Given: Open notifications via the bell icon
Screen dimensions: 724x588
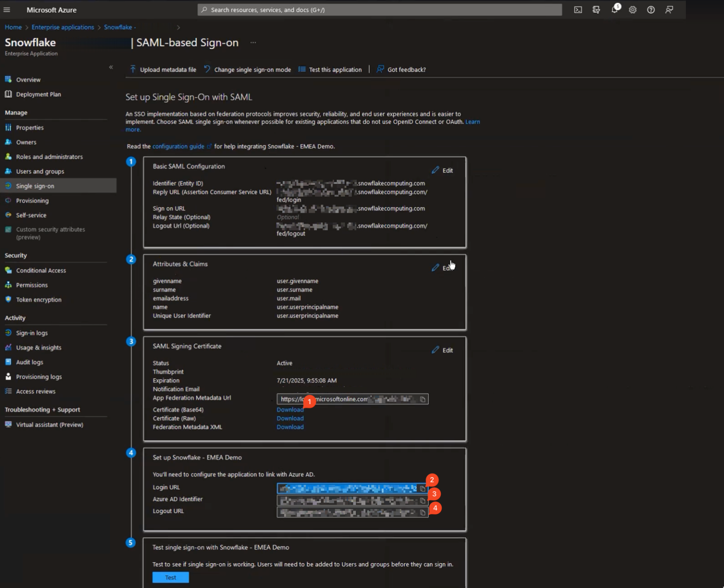Looking at the screenshot, I should [614, 9].
